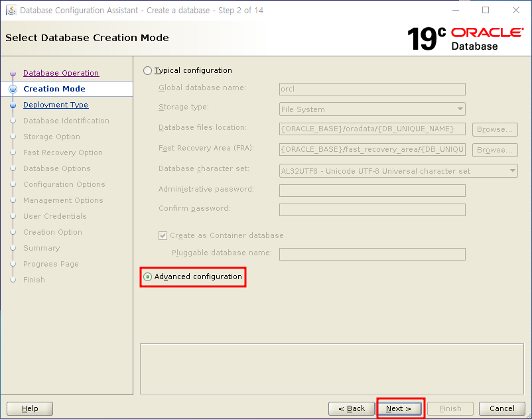Click Administrative password field
This screenshot has width=532, height=419.
click(372, 190)
